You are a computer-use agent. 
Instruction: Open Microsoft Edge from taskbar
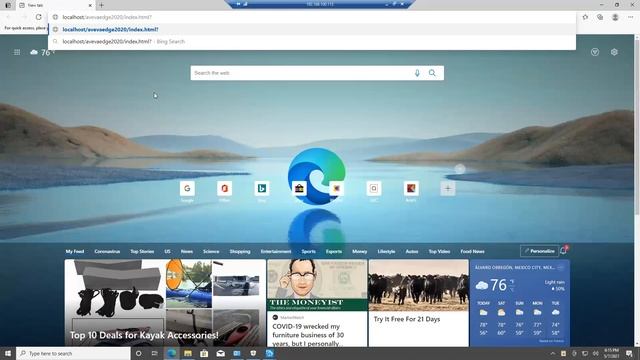(x=171, y=353)
